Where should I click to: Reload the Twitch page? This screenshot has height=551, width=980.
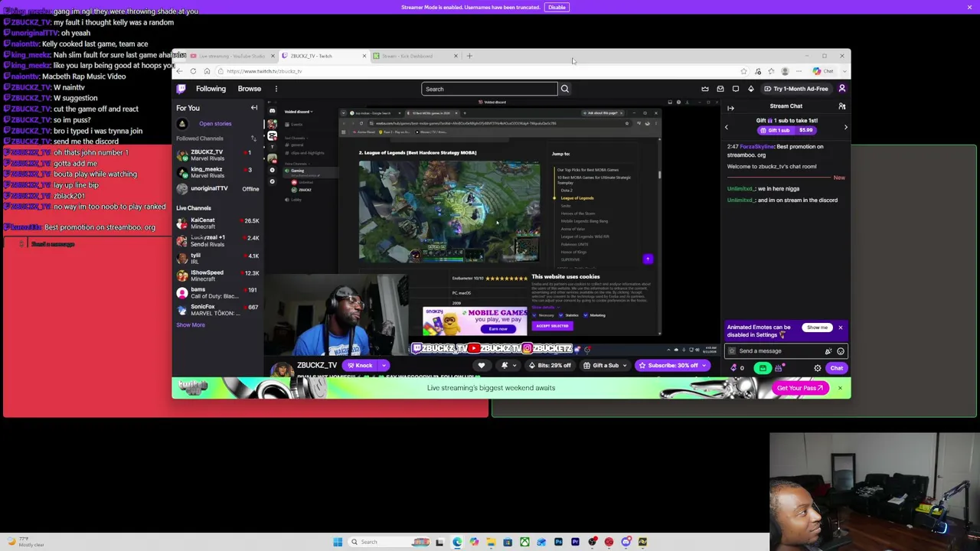coord(193,71)
